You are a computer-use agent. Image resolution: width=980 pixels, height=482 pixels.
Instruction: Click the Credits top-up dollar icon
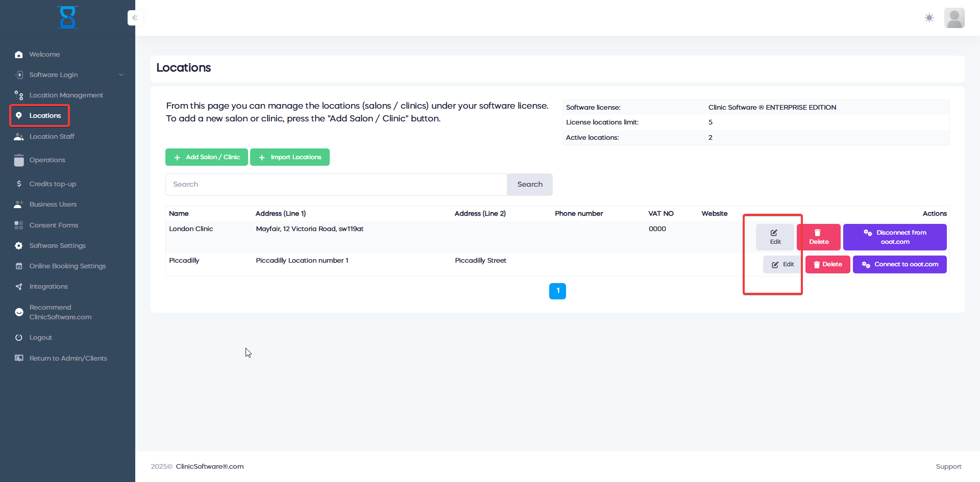point(19,184)
